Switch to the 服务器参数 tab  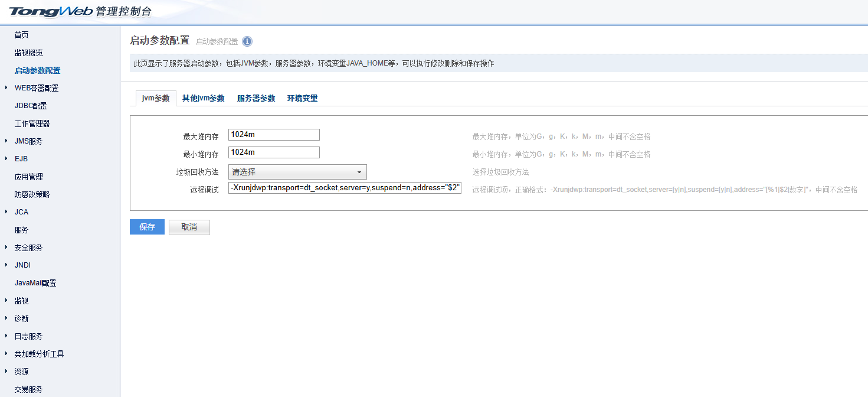pos(257,98)
